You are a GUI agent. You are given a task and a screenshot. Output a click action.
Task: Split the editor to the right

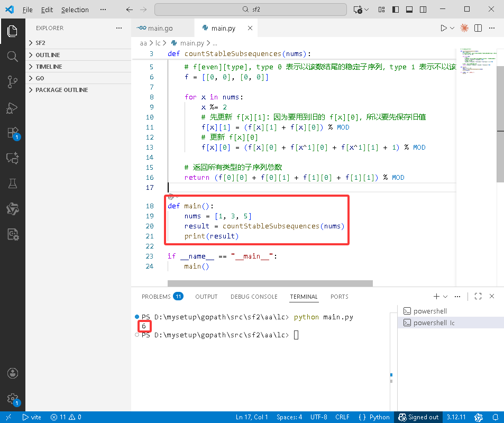tap(478, 28)
